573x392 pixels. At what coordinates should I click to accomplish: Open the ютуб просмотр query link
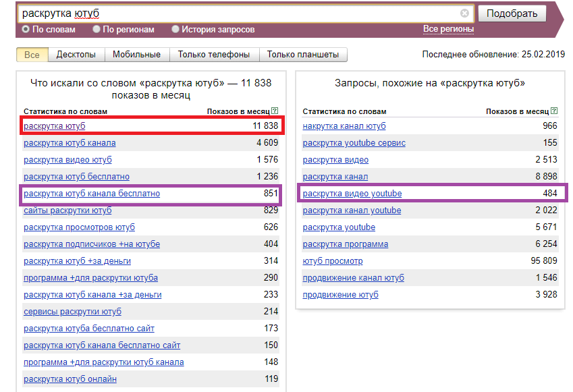[x=333, y=261]
